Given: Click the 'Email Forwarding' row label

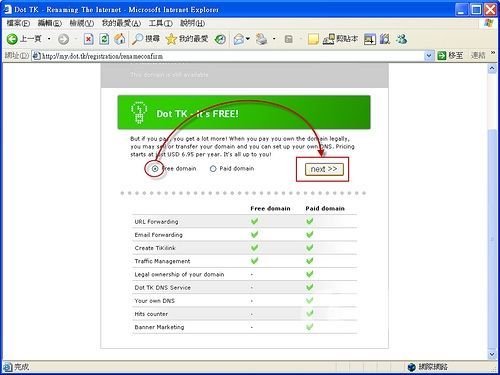Looking at the screenshot, I should 159,235.
